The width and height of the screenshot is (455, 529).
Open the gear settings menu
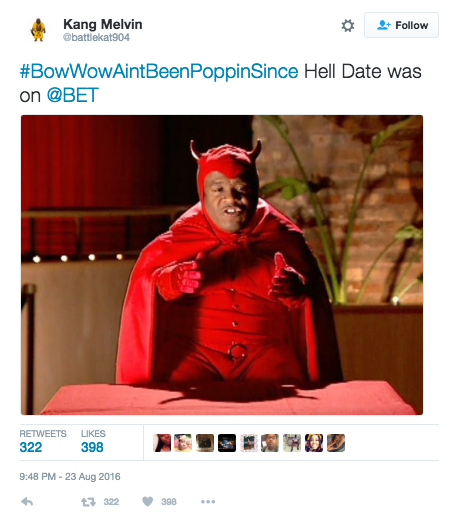click(348, 26)
